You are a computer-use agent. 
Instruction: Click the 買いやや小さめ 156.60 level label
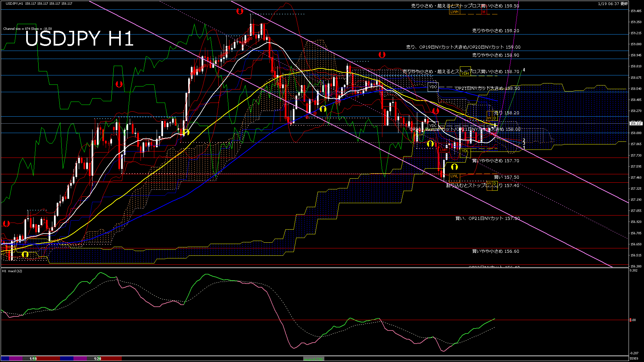point(495,251)
